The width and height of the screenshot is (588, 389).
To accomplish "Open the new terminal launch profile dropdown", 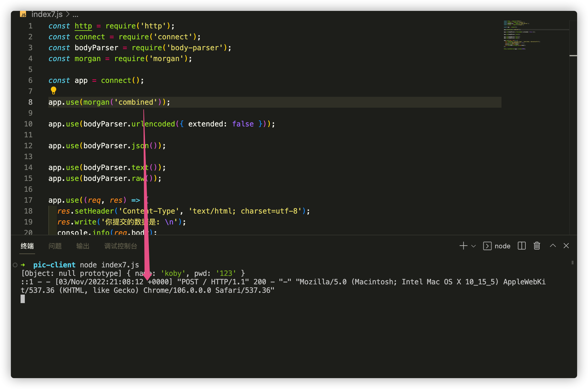I will [474, 246].
